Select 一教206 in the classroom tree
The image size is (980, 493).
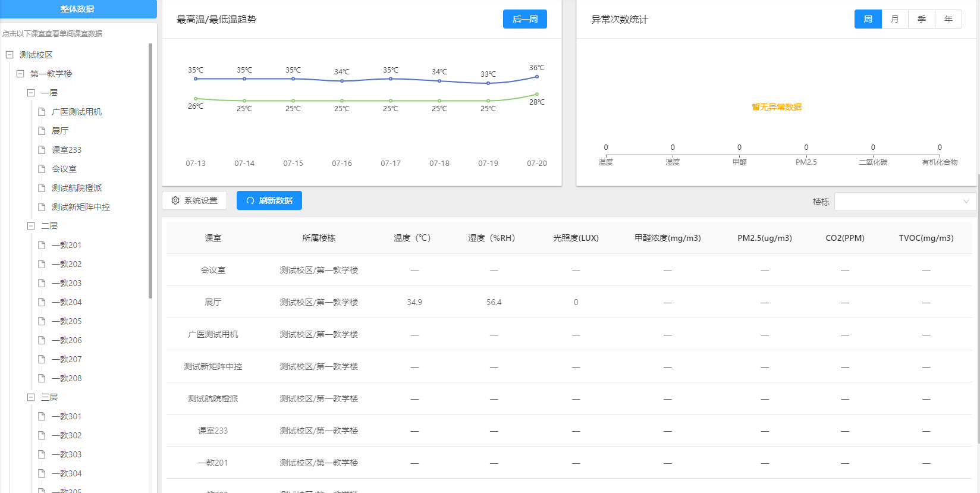click(67, 340)
